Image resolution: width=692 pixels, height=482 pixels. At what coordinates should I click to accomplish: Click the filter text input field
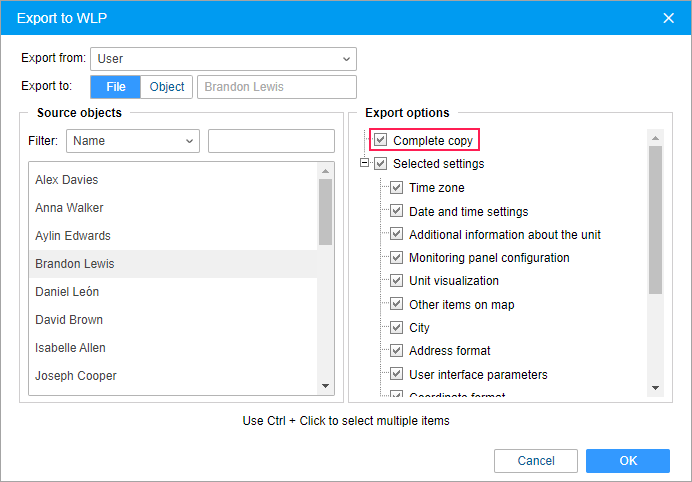click(x=271, y=141)
